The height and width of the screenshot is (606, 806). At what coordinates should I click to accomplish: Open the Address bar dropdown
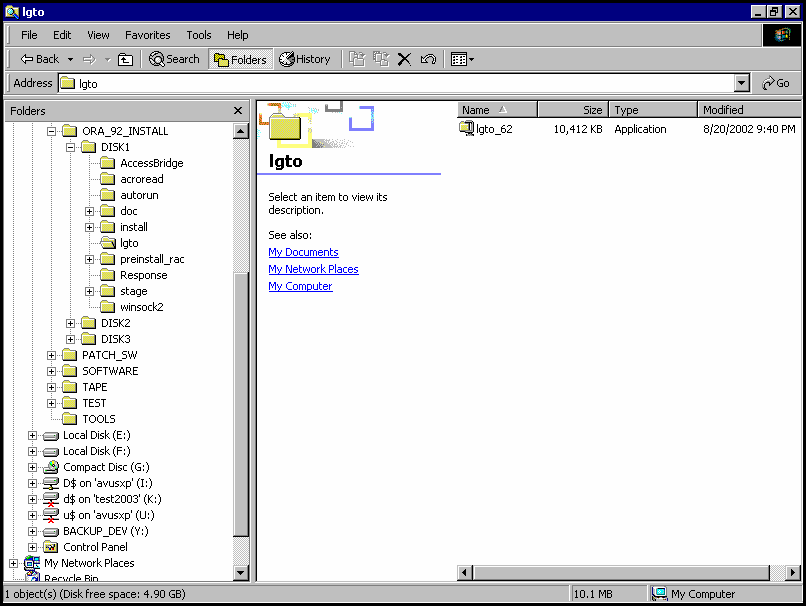point(741,83)
